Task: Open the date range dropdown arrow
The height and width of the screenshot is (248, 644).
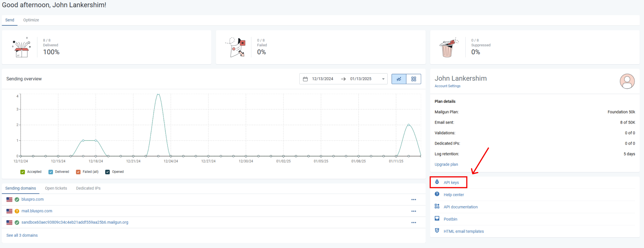Action: click(x=383, y=79)
